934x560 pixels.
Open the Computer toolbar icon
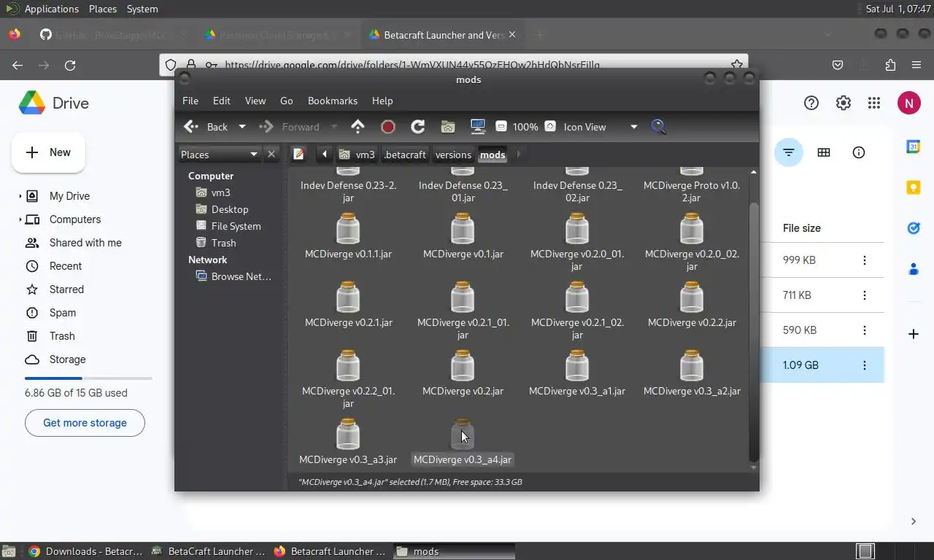(478, 127)
